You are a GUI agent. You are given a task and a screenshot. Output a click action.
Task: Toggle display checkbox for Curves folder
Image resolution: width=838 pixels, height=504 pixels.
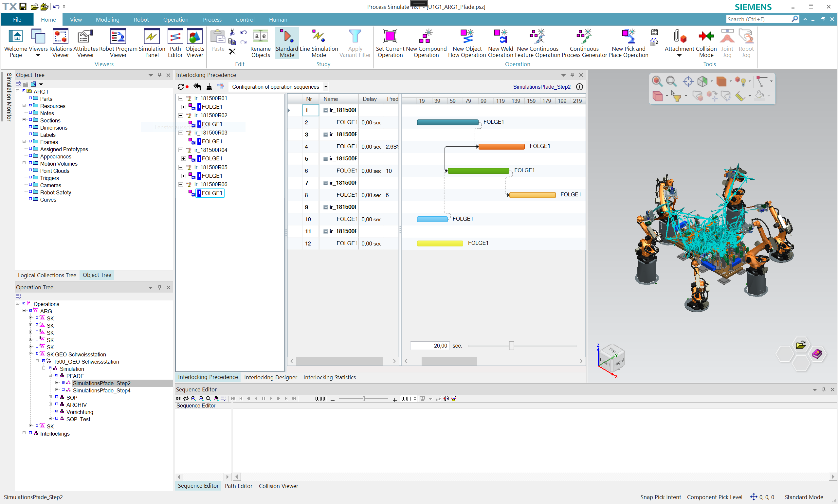coord(30,199)
